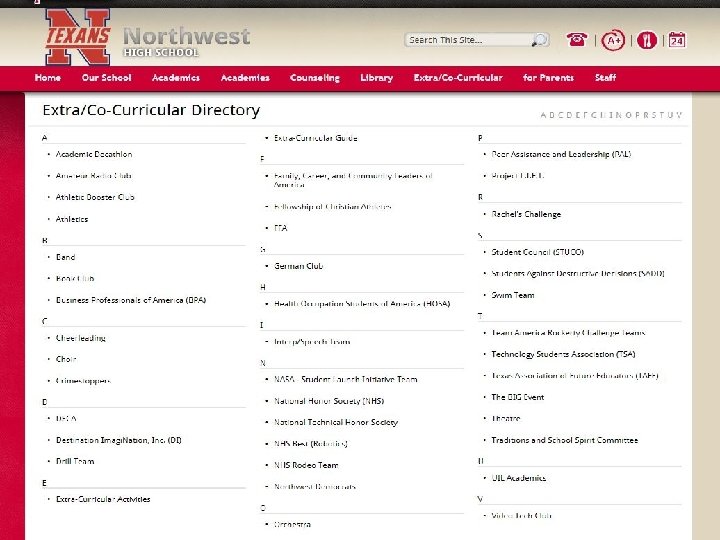Jump to letter V in the alphabet index
The image size is (720, 540).
click(679, 115)
